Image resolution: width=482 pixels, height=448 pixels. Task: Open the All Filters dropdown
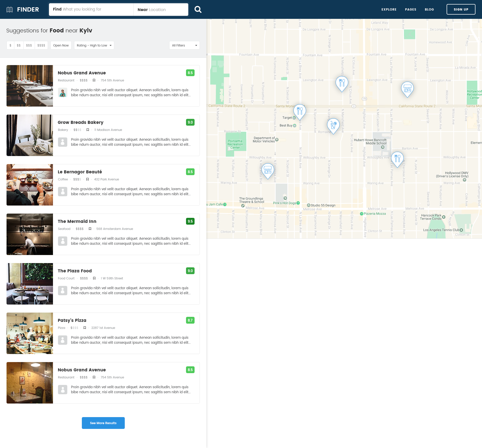184,45
